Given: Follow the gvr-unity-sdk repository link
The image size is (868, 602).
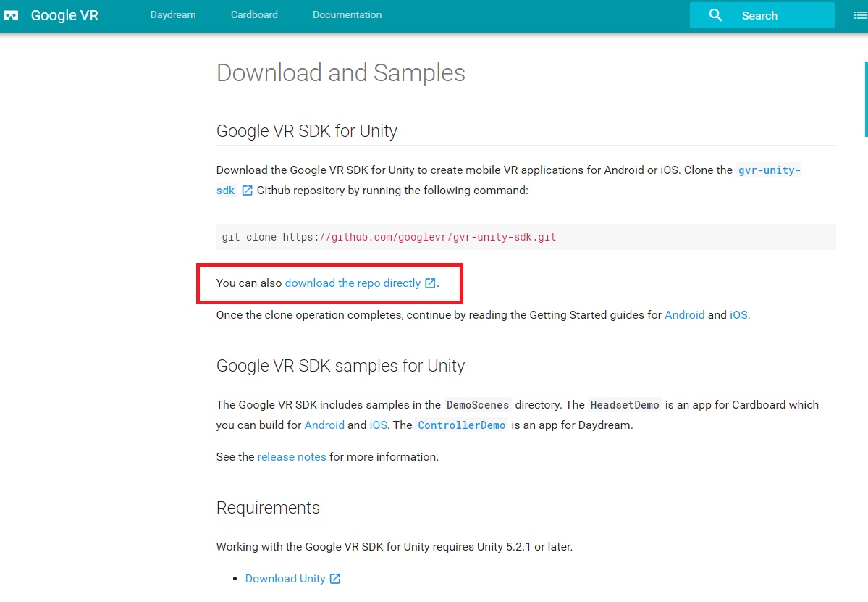Looking at the screenshot, I should (770, 170).
